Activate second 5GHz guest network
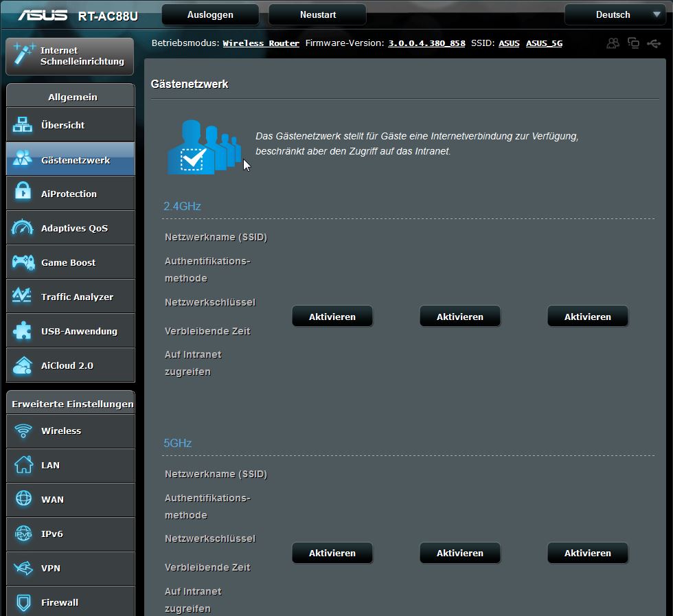Image resolution: width=673 pixels, height=616 pixels. click(x=459, y=553)
